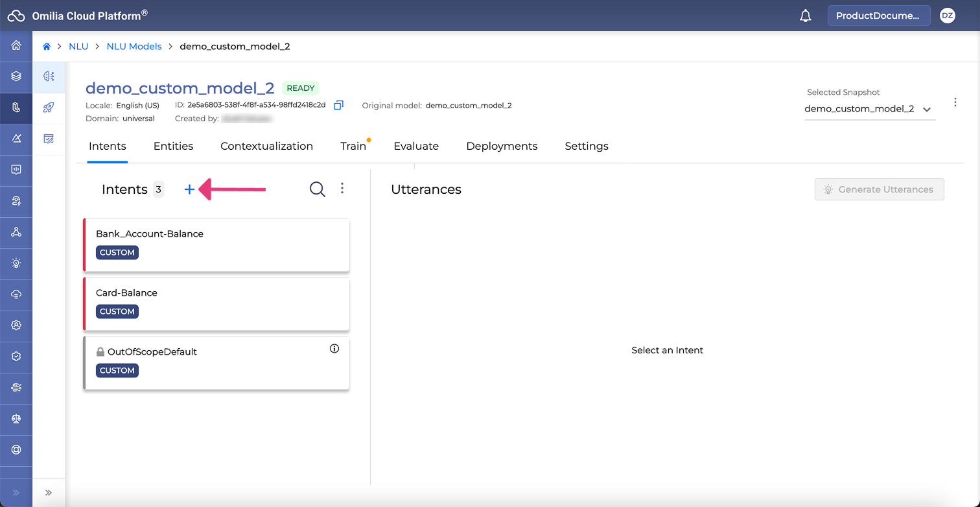Click the model ID value text

coord(257,105)
